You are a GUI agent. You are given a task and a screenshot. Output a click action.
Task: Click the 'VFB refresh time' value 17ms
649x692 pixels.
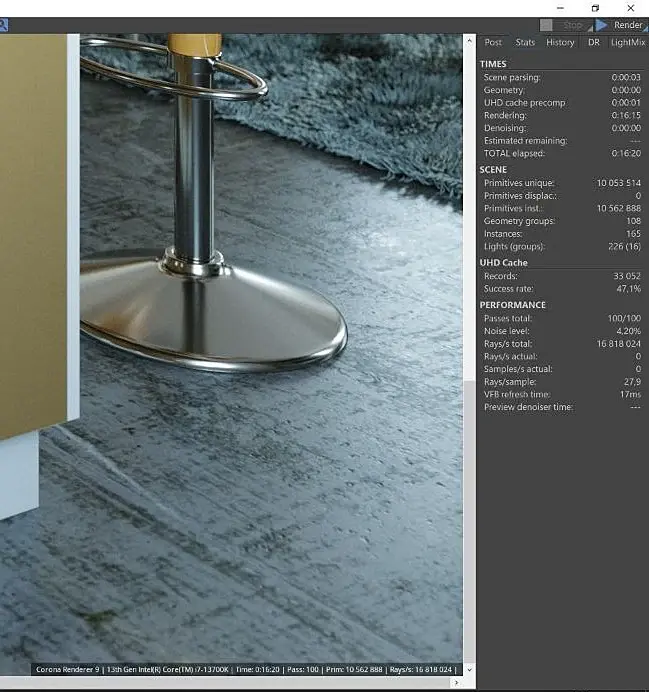tap(630, 394)
